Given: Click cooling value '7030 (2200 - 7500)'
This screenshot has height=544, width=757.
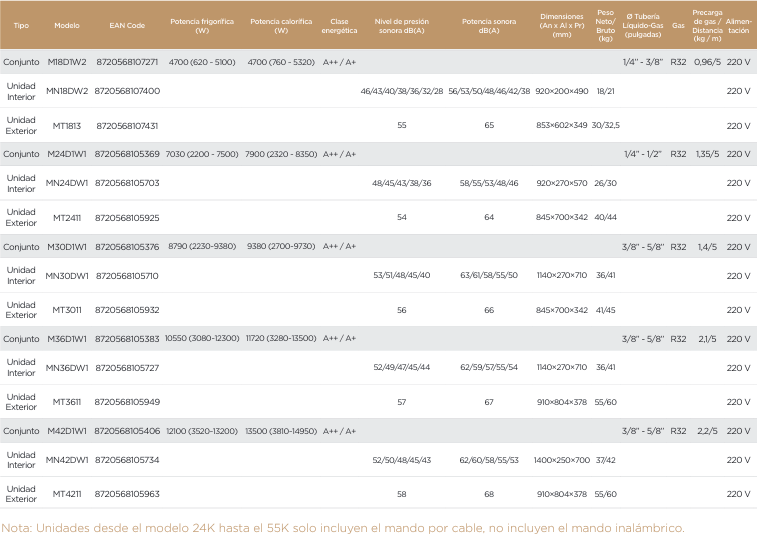Looking at the screenshot, I should click(x=202, y=154).
